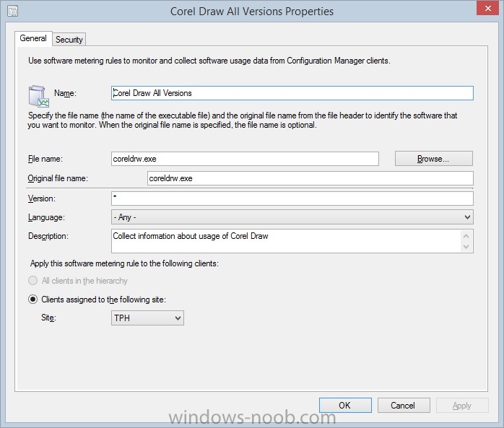This screenshot has height=428, width=504.
Task: Select the General tab
Action: 33,38
